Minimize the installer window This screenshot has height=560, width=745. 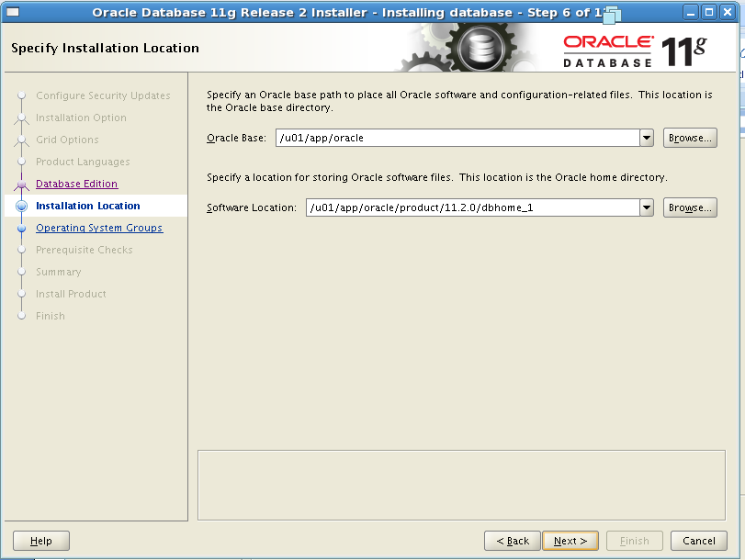click(691, 12)
